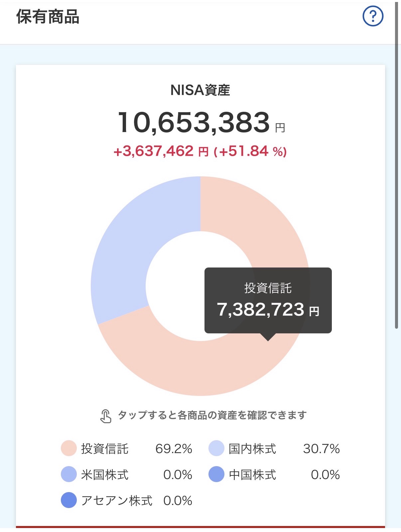The width and height of the screenshot is (401, 532).
Task: Select the 国内株式 legend label
Action: (x=252, y=449)
